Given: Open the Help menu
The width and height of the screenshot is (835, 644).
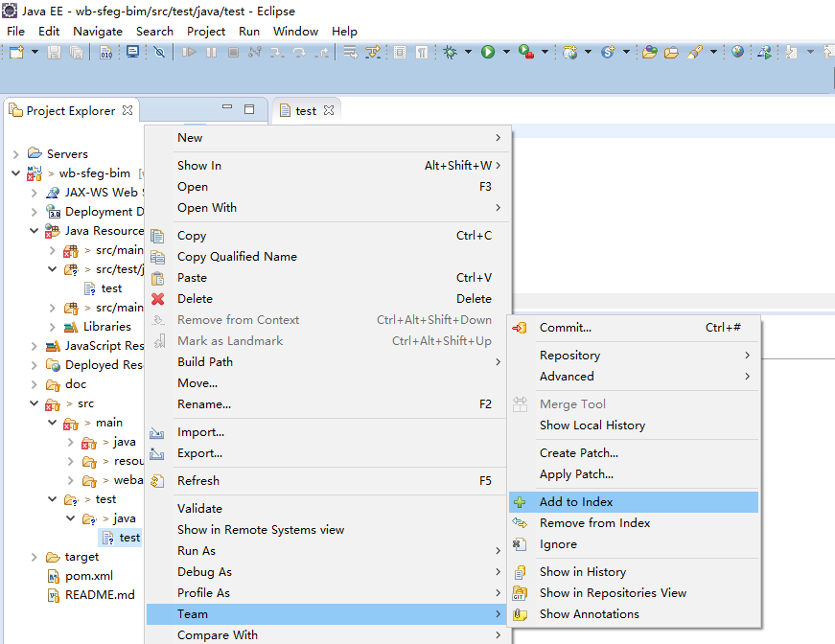Looking at the screenshot, I should pos(344,32).
